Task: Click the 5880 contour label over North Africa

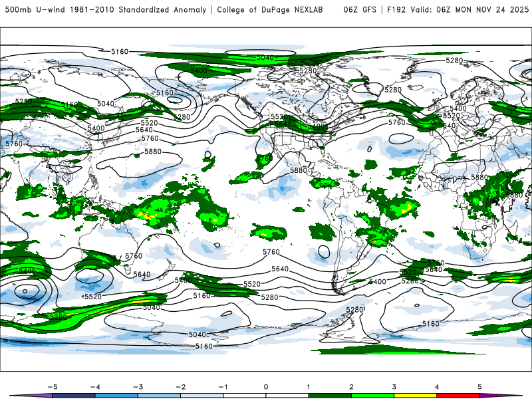Action: click(x=479, y=177)
